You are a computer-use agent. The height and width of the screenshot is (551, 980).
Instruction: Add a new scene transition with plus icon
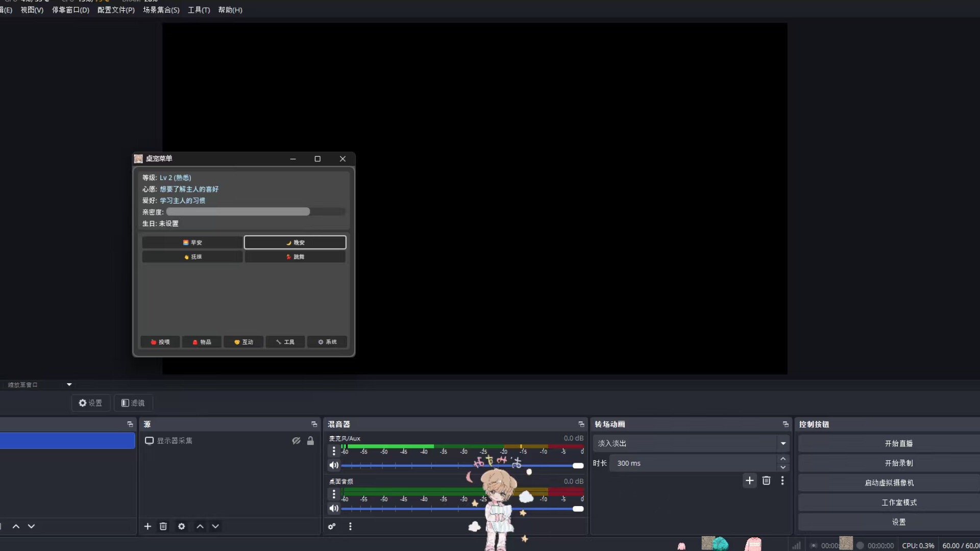point(749,480)
